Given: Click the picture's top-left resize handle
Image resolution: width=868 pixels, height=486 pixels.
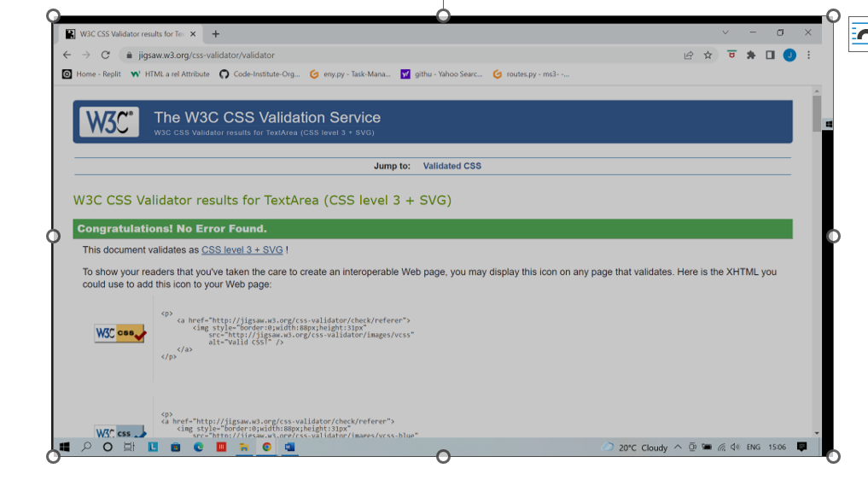Looking at the screenshot, I should (53, 15).
